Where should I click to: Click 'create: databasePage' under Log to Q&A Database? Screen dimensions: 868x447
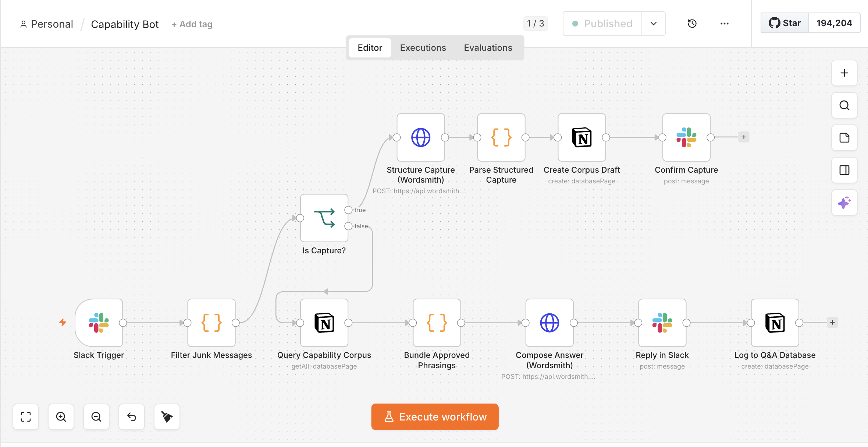click(775, 366)
